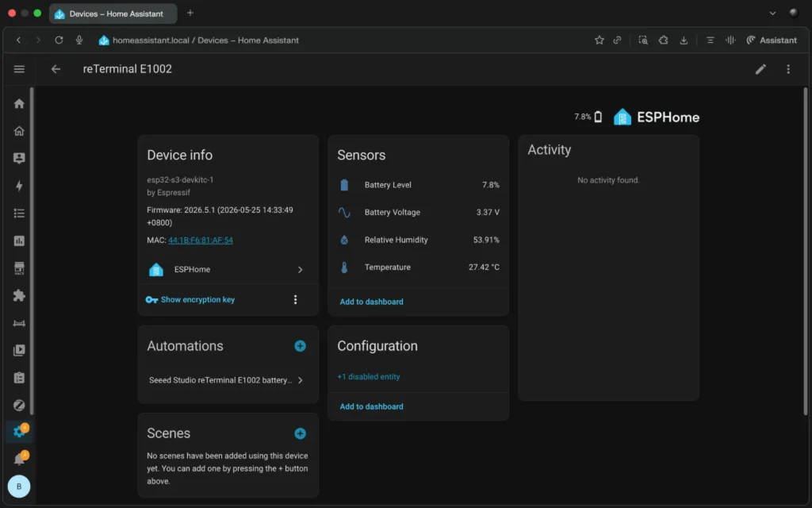Open the Settings gear in sidebar
Viewport: 812px width, 508px height.
point(19,431)
